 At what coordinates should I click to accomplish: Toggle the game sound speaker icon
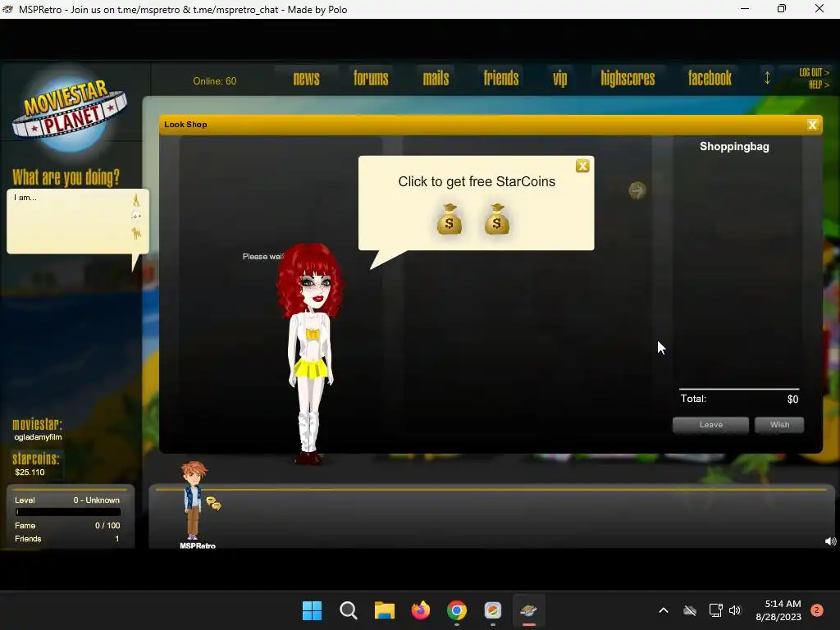click(x=830, y=541)
